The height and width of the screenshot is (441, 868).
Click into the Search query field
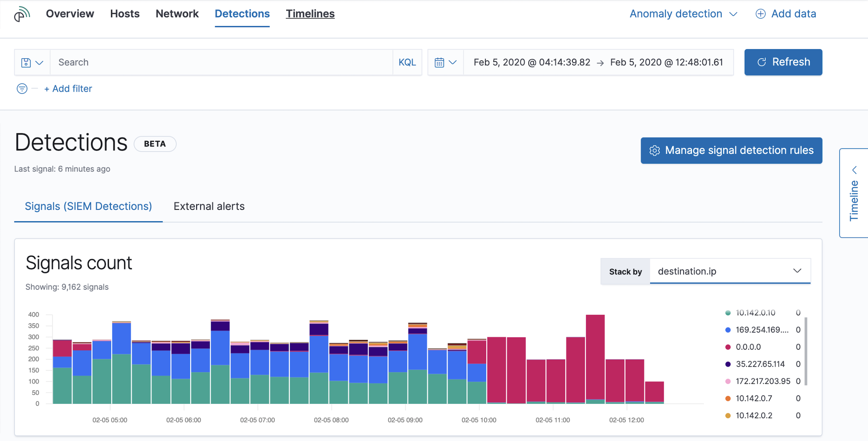pos(222,63)
